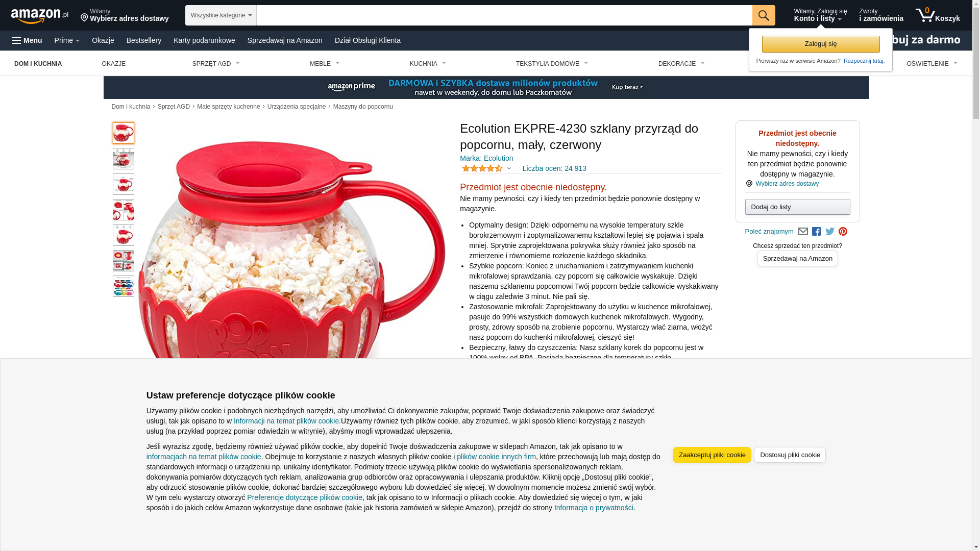Click the Dodaj do listy button
This screenshot has height=551, width=980.
[797, 207]
